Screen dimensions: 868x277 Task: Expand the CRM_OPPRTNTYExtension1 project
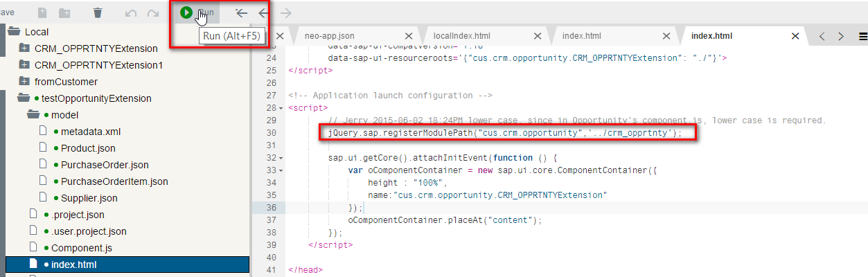[24, 65]
